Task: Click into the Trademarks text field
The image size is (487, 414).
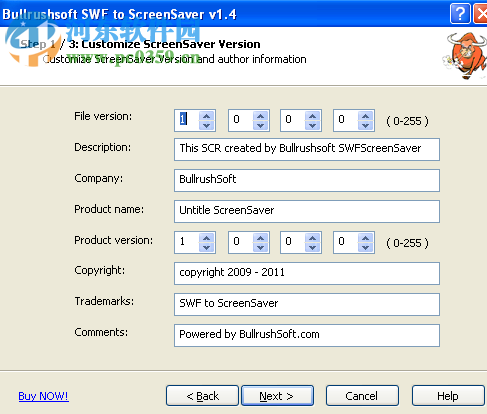Action: pos(307,304)
